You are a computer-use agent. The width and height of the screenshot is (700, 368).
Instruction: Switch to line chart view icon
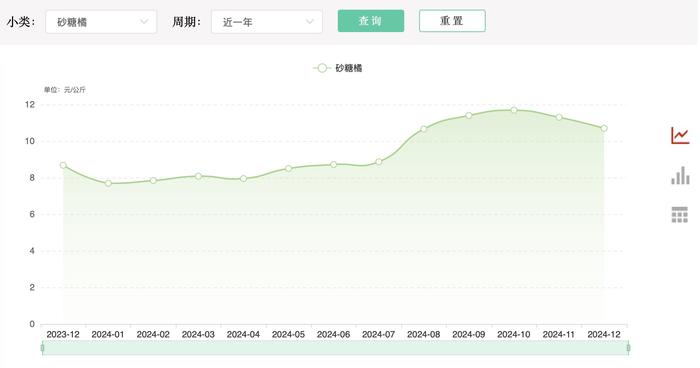coord(680,135)
